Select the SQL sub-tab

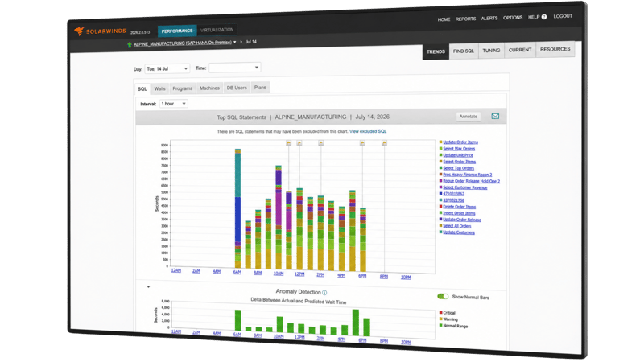point(142,88)
